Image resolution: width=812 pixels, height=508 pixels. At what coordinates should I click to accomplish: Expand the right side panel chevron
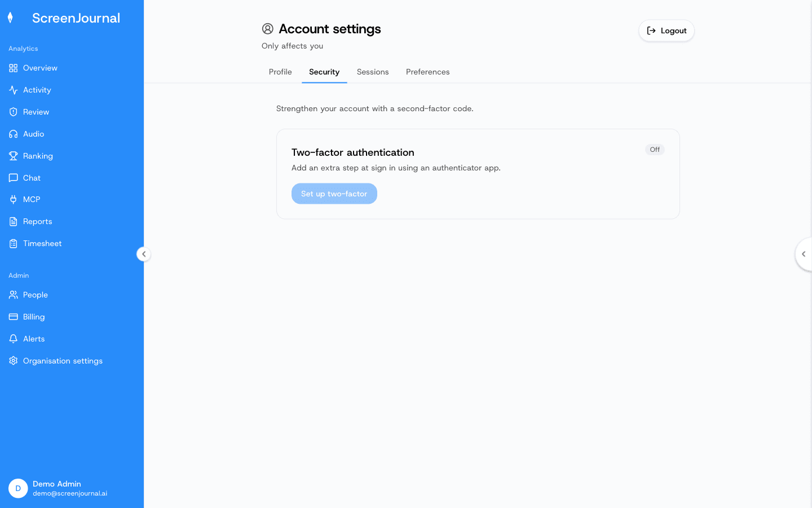(x=804, y=255)
